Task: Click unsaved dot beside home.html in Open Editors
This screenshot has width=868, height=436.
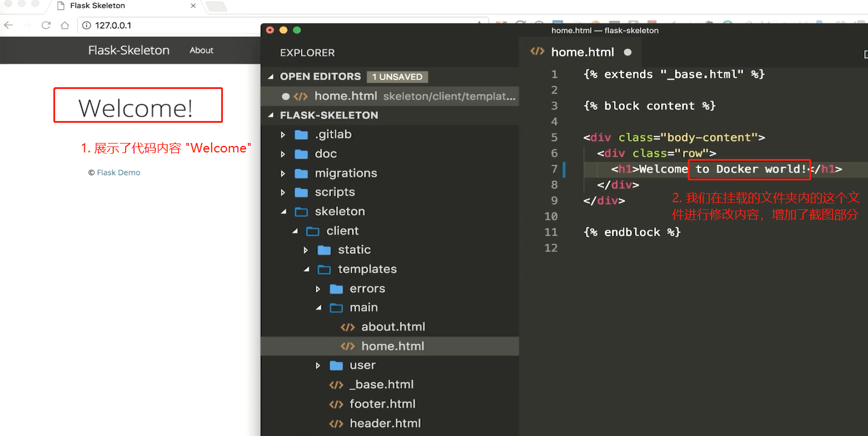Action: [286, 96]
